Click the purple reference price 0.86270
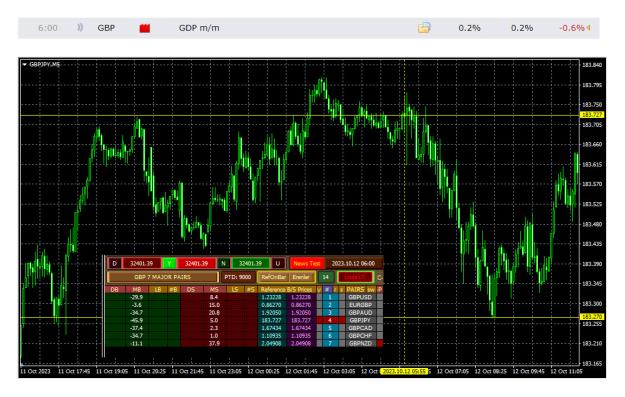The height and width of the screenshot is (397, 625). [301, 305]
